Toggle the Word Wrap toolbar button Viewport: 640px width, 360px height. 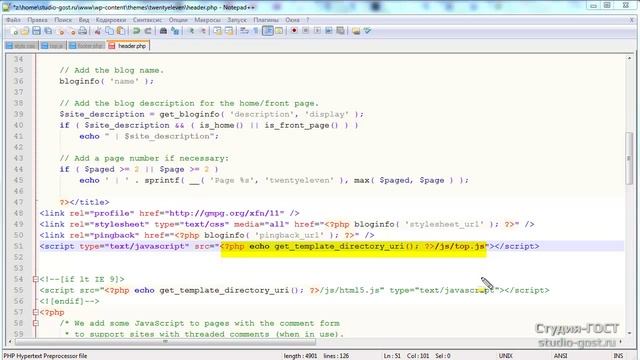(x=244, y=31)
